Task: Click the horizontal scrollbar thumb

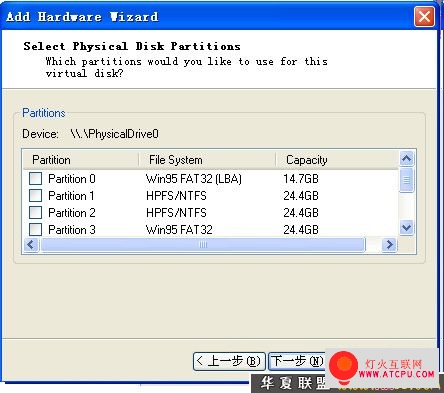Action: tap(203, 245)
